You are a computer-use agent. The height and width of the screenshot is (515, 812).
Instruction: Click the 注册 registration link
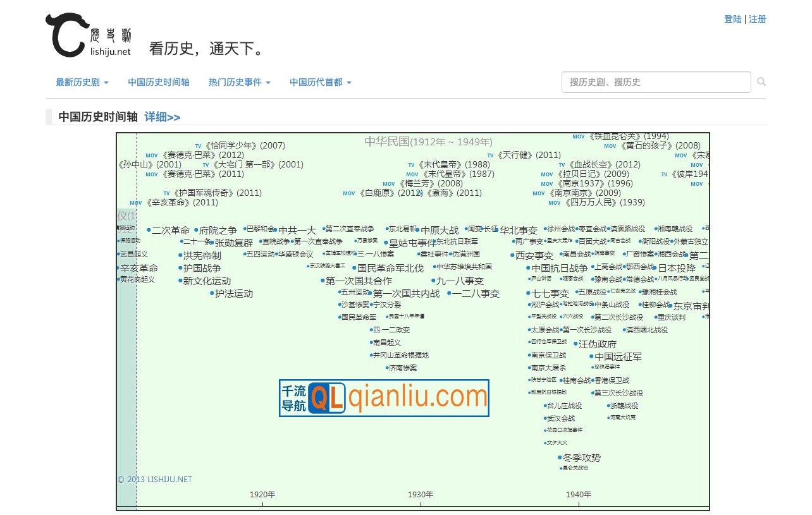point(757,19)
